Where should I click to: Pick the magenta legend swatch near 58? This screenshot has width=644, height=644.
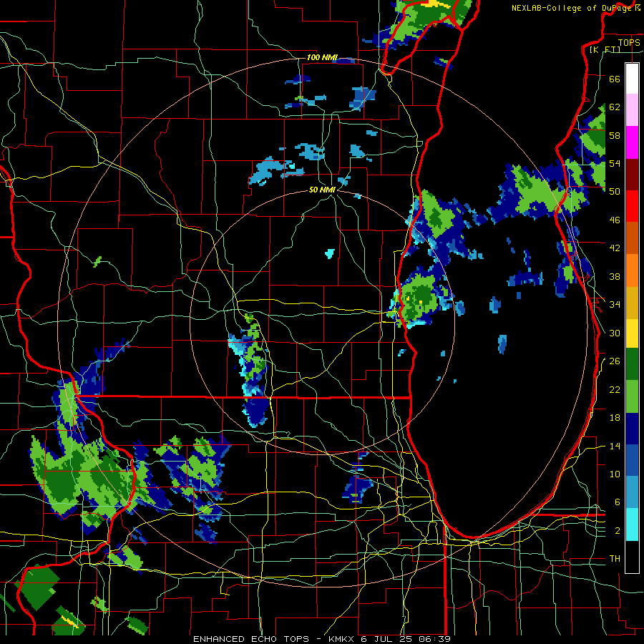(x=632, y=142)
